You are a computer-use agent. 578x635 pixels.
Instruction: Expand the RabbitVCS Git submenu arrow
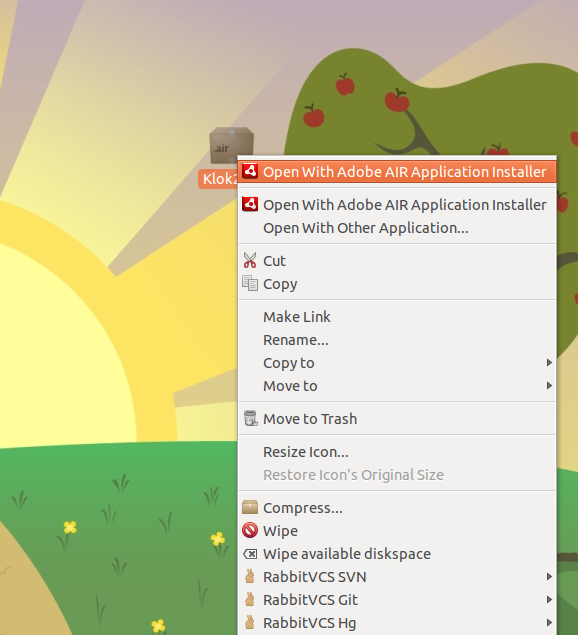click(x=549, y=599)
